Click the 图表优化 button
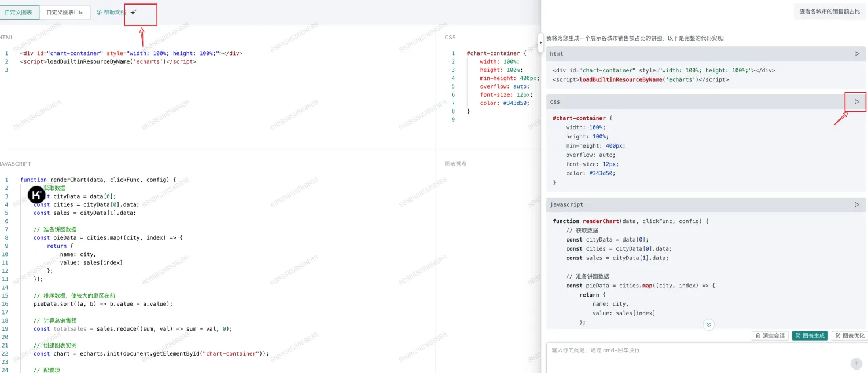This screenshot has height=373, width=868. point(849,335)
